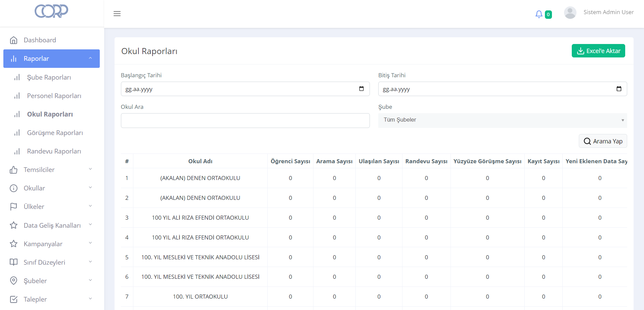This screenshot has width=644, height=310.
Task: Click the user avatar icon
Action: pos(570,13)
